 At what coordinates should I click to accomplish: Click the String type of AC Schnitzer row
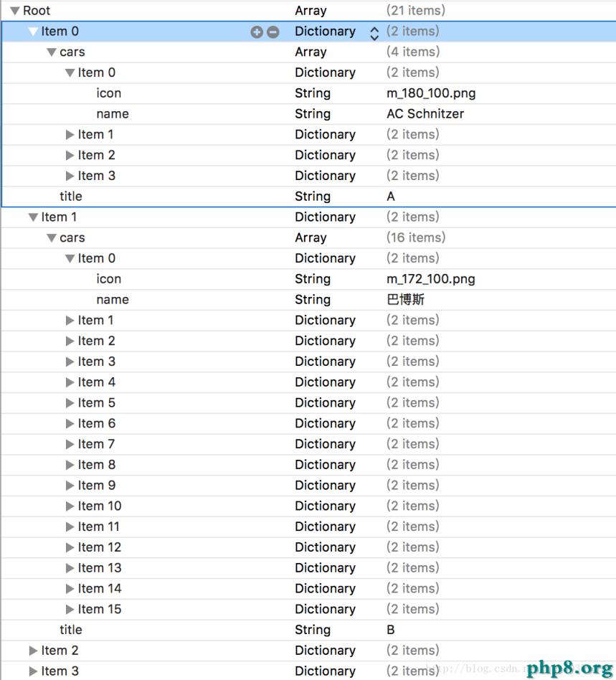coord(313,114)
